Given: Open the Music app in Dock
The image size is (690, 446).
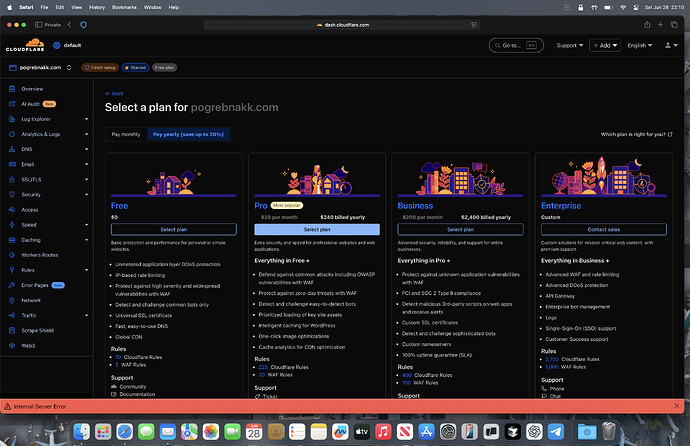Looking at the screenshot, I should pyautogui.click(x=383, y=431).
